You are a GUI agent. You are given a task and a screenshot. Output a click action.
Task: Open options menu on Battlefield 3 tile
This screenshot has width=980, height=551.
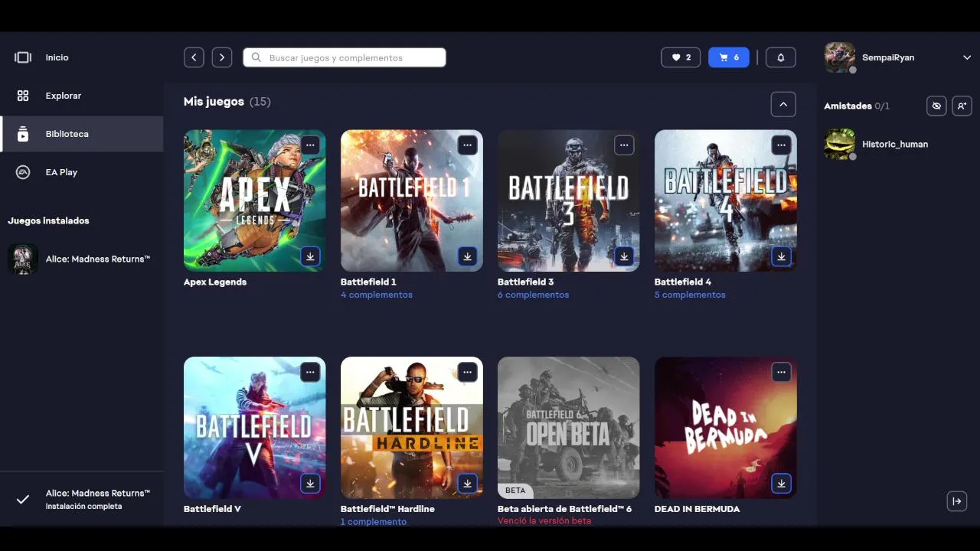(624, 145)
